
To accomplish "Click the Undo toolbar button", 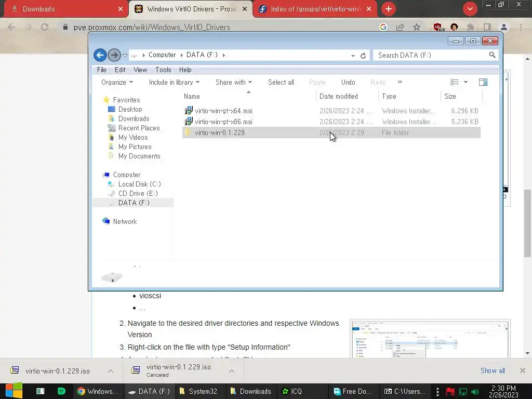I will click(348, 83).
